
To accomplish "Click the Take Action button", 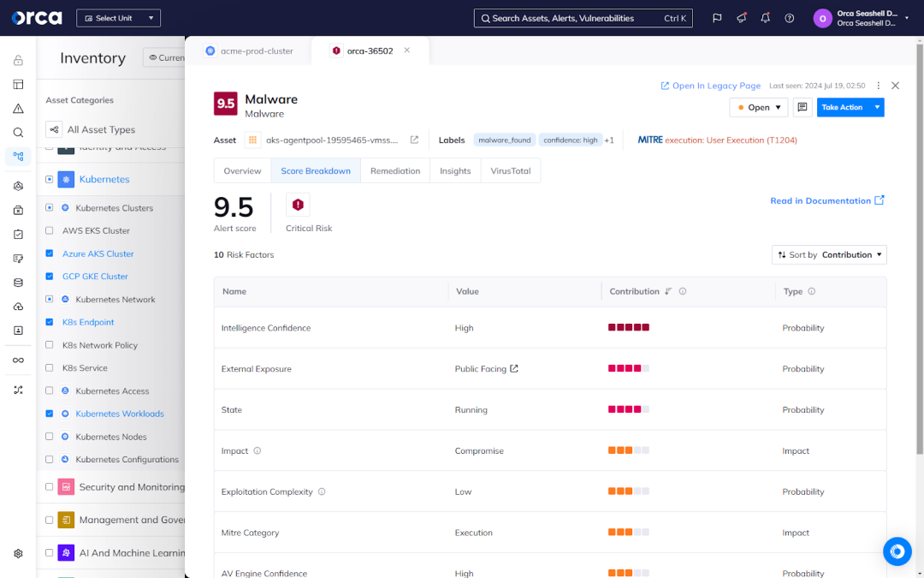I will pyautogui.click(x=842, y=107).
